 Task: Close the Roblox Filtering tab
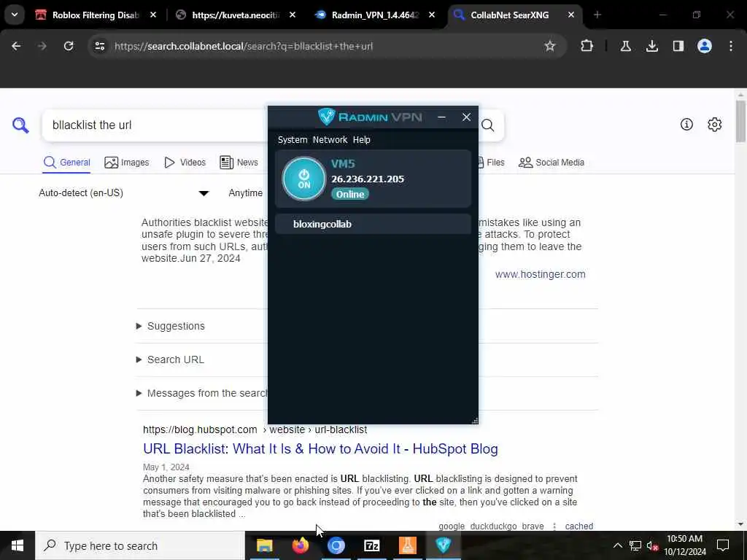[x=153, y=15]
